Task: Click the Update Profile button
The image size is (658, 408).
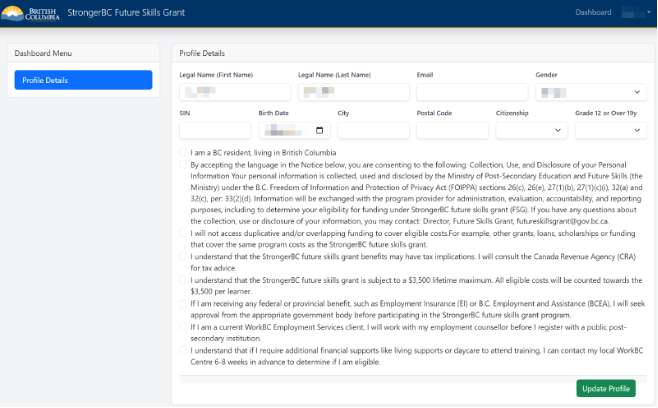Action: (606, 389)
